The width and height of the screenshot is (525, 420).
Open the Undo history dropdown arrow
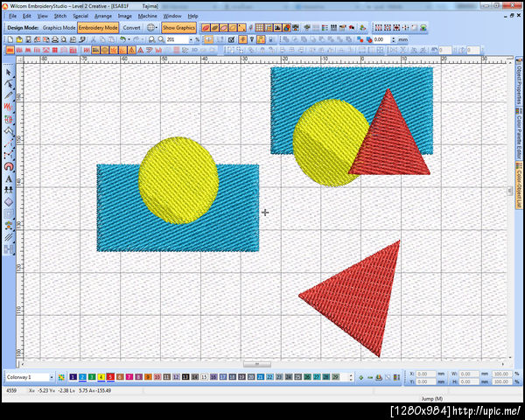click(129, 39)
